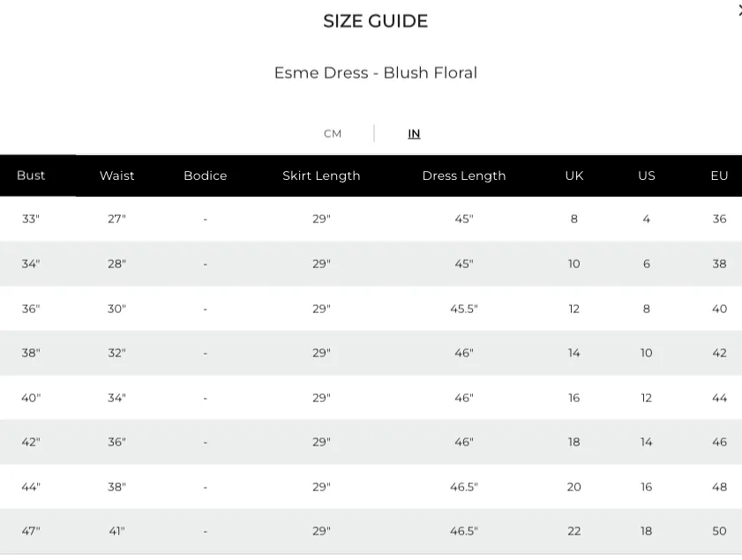
Task: Click the Bodice column header
Action: [x=206, y=175]
